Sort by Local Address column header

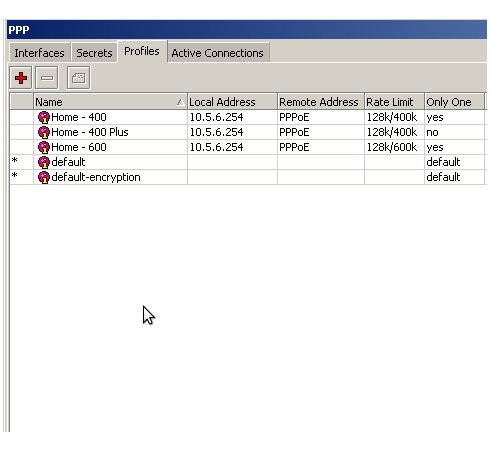232,102
